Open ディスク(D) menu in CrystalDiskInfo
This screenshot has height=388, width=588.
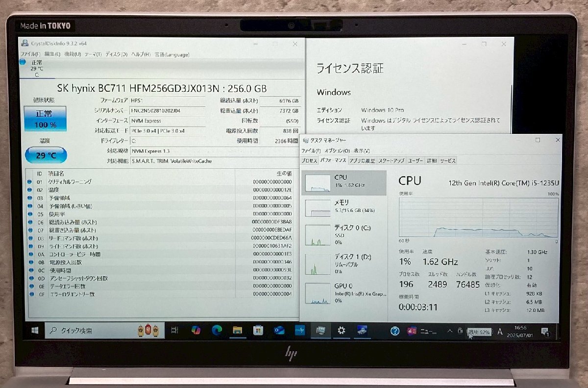[x=116, y=54]
